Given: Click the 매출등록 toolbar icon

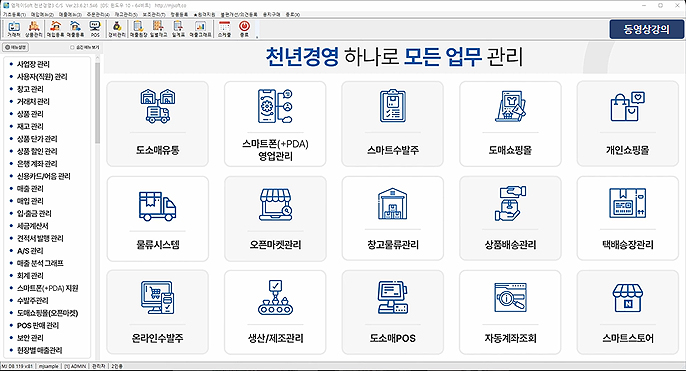Looking at the screenshot, I should pos(75,29).
